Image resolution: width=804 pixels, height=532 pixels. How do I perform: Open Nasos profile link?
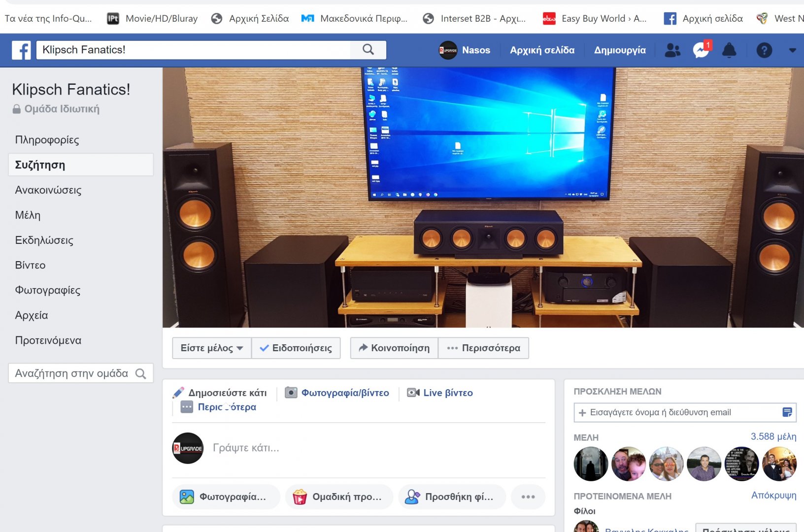[476, 50]
